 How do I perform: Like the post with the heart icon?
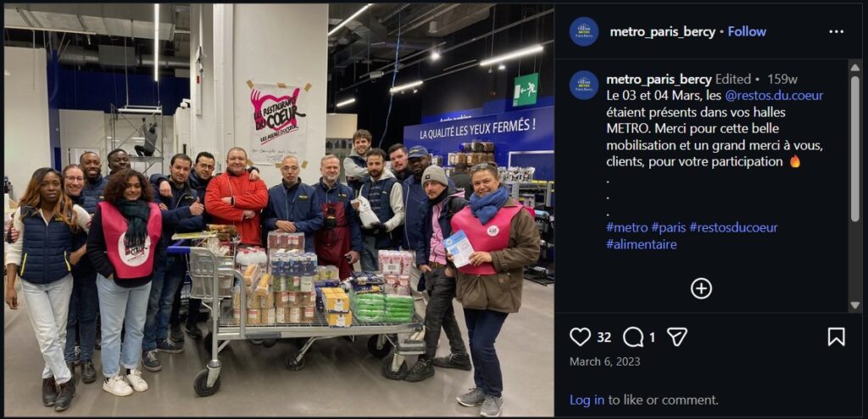(x=580, y=337)
